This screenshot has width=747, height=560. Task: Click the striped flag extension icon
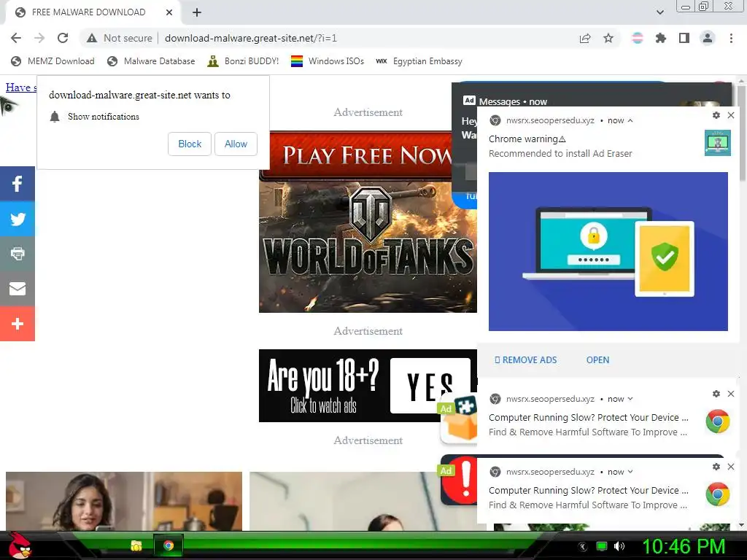(x=638, y=38)
